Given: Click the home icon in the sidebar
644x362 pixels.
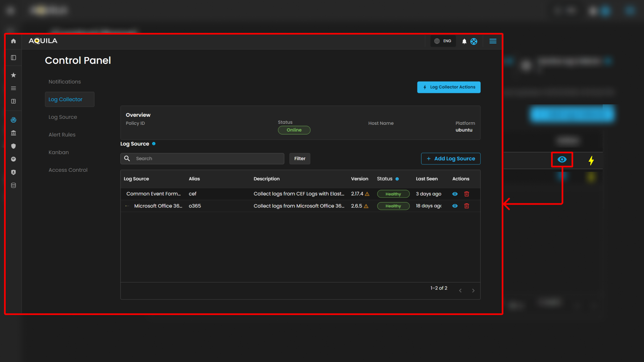Looking at the screenshot, I should pyautogui.click(x=13, y=41).
